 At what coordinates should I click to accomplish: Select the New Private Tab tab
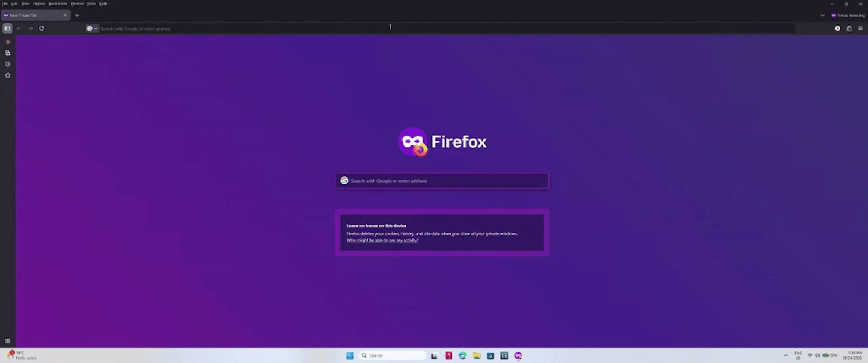pos(35,15)
